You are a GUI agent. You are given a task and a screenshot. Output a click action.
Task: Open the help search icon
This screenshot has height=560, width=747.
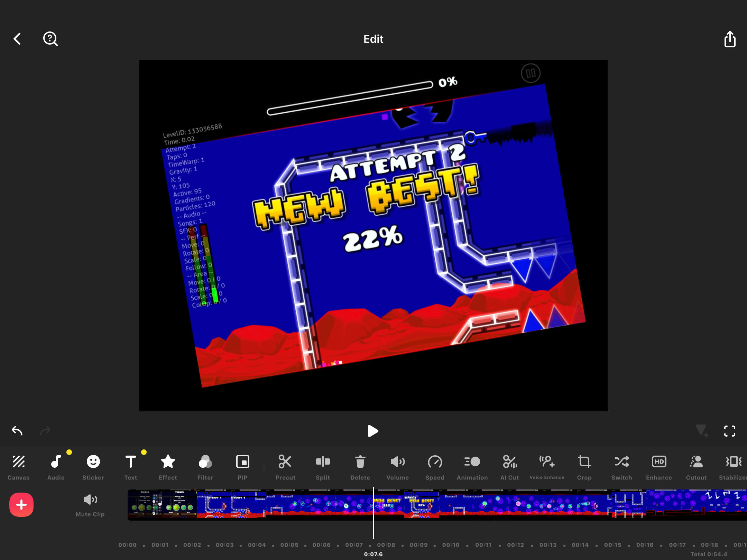coord(50,39)
